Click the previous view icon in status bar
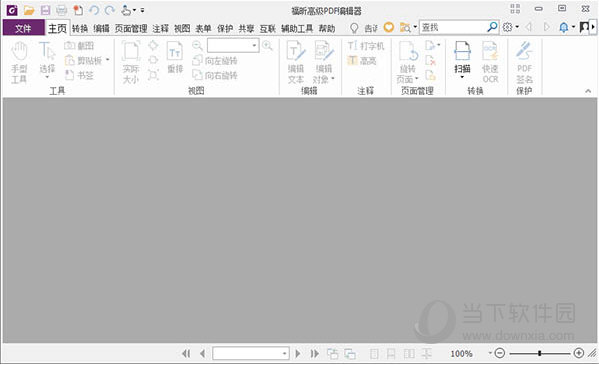599x365 pixels. coord(332,354)
